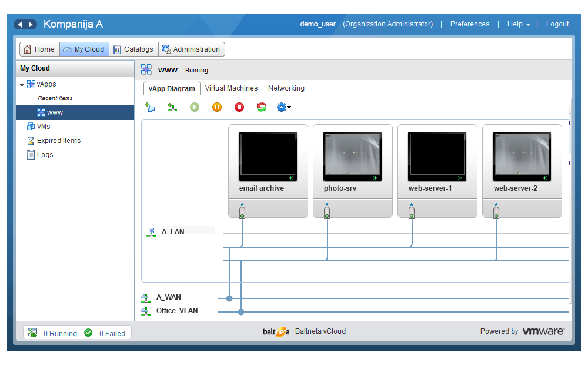Click the Add Network toolbar icon
Screen dimensions: 588x365
point(172,107)
